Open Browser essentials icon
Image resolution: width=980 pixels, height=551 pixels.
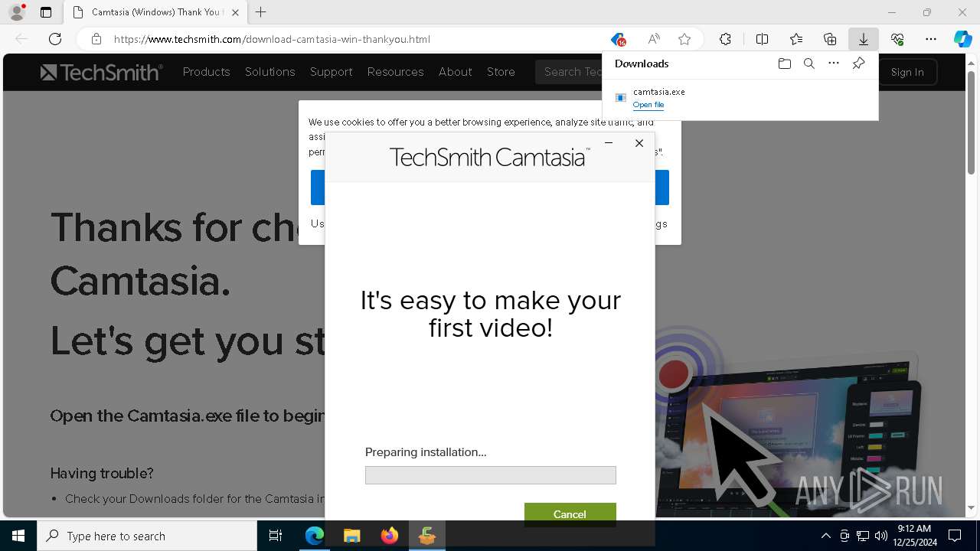[897, 39]
